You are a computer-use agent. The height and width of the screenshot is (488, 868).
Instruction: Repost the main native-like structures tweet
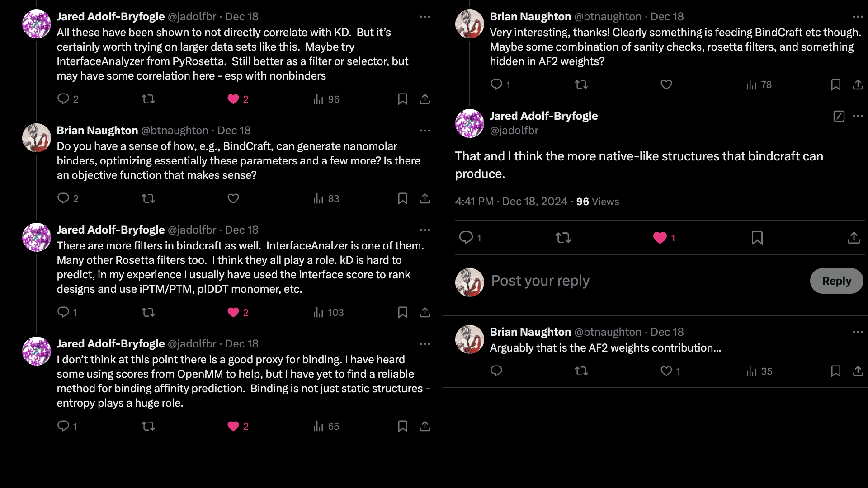click(563, 238)
